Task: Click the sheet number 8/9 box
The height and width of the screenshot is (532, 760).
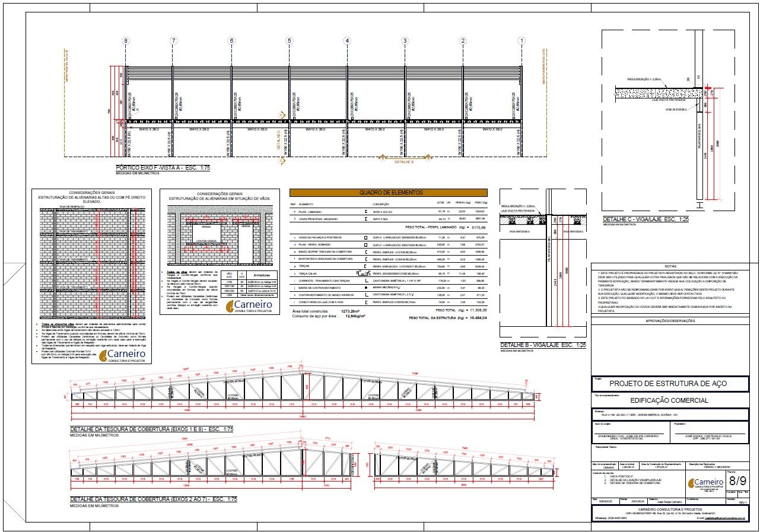Action: [x=737, y=480]
